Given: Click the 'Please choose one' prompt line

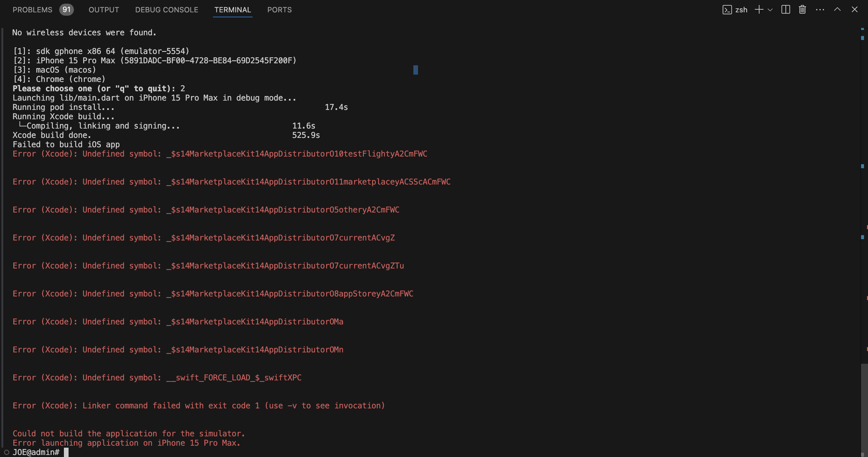Looking at the screenshot, I should pyautogui.click(x=99, y=89).
